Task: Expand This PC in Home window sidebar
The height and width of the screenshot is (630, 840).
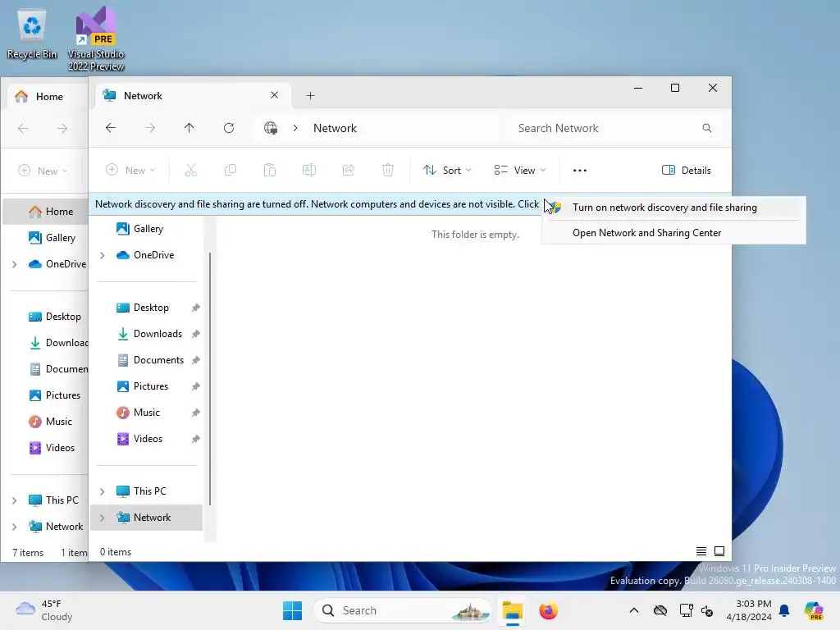Action: [x=15, y=500]
